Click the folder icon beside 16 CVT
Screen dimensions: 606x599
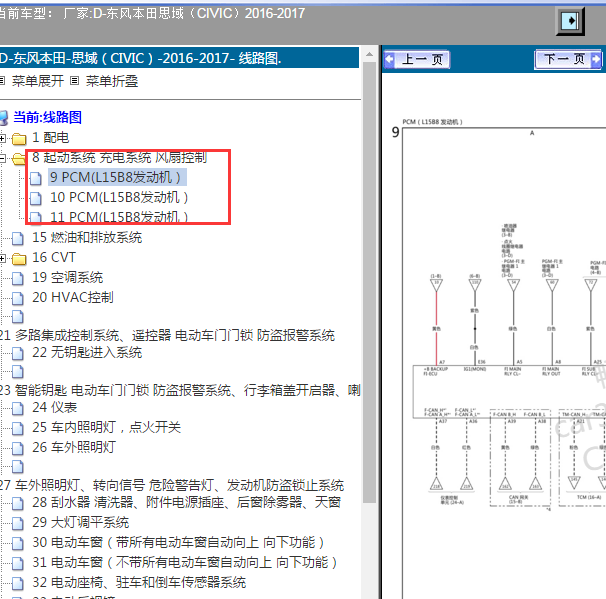point(19,259)
